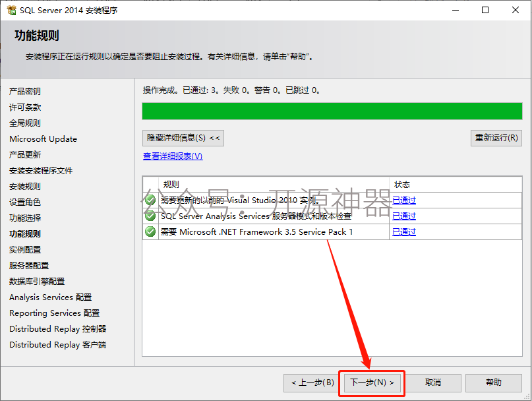Image resolution: width=532 pixels, height=401 pixels.
Task: Select Analysis Services 配置 step in sidebar
Action: pos(50,297)
